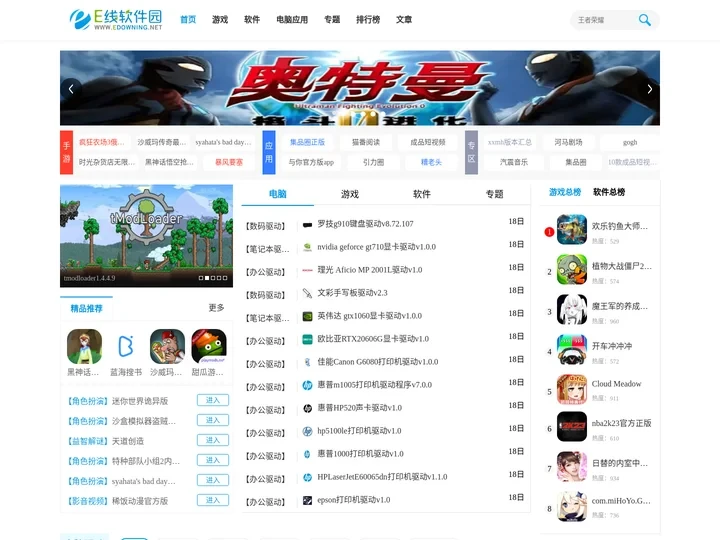
Task: Open the 电脑应用 navigation item
Action: [x=292, y=19]
